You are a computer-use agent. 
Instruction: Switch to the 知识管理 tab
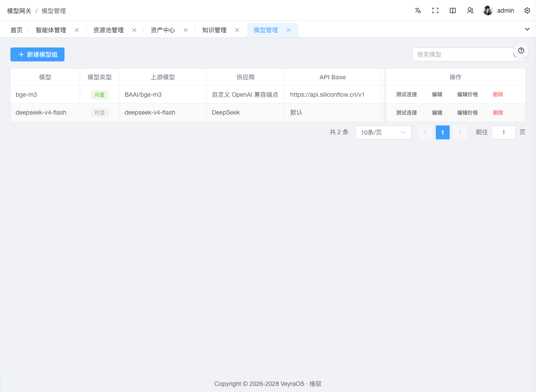tap(214, 30)
